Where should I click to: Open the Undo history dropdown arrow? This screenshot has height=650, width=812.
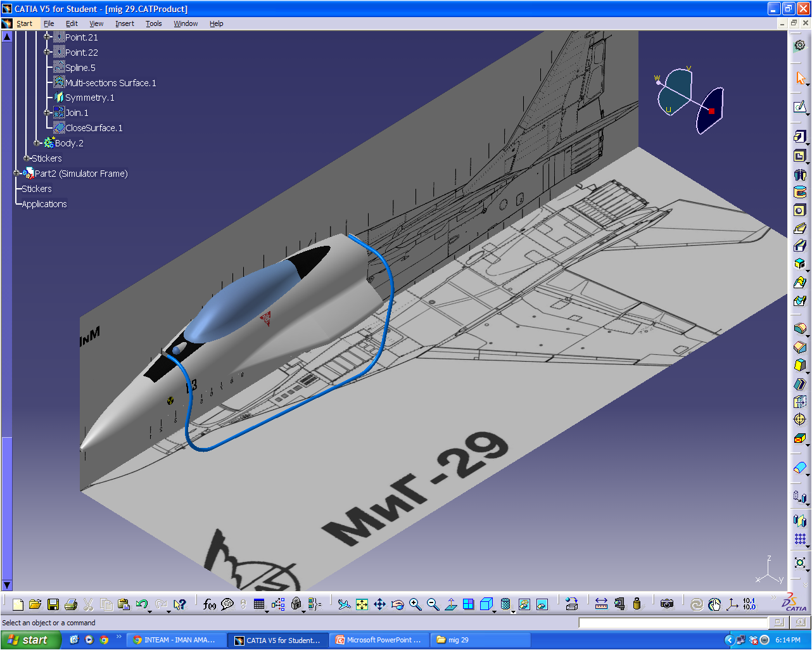[149, 611]
